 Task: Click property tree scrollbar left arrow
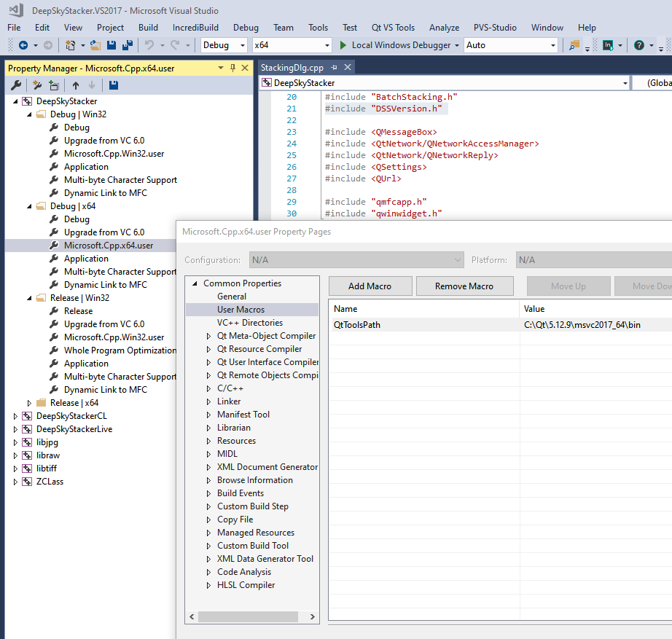pyautogui.click(x=192, y=616)
